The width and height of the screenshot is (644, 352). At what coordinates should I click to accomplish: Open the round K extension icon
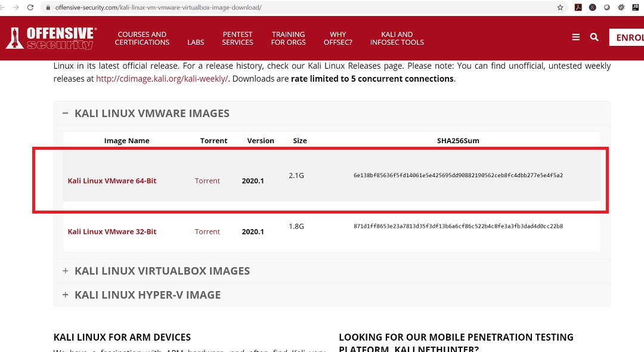tap(593, 7)
